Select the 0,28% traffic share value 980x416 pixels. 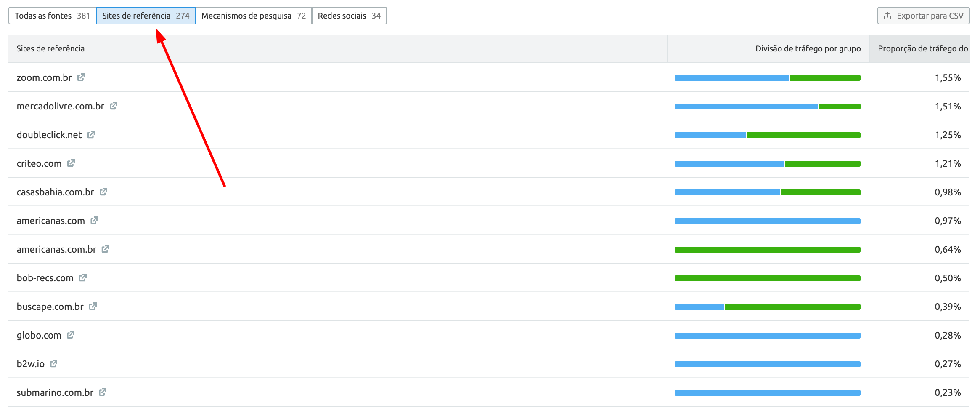(948, 335)
